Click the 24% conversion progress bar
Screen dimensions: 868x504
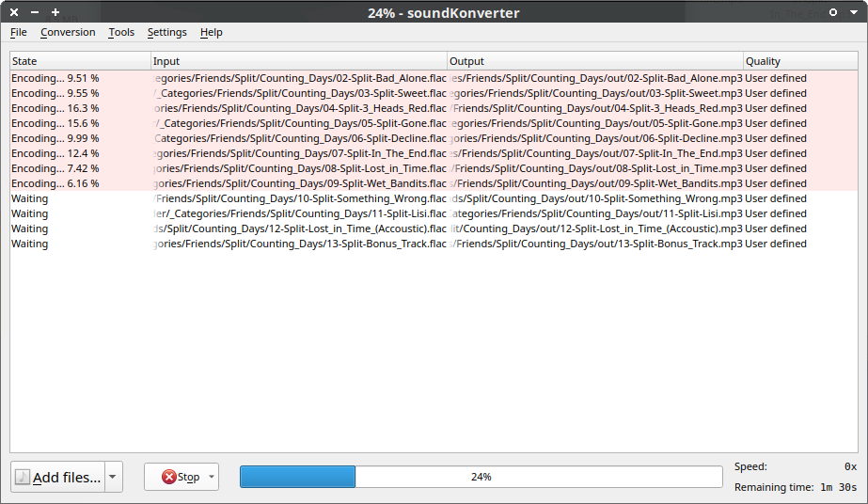(481, 477)
